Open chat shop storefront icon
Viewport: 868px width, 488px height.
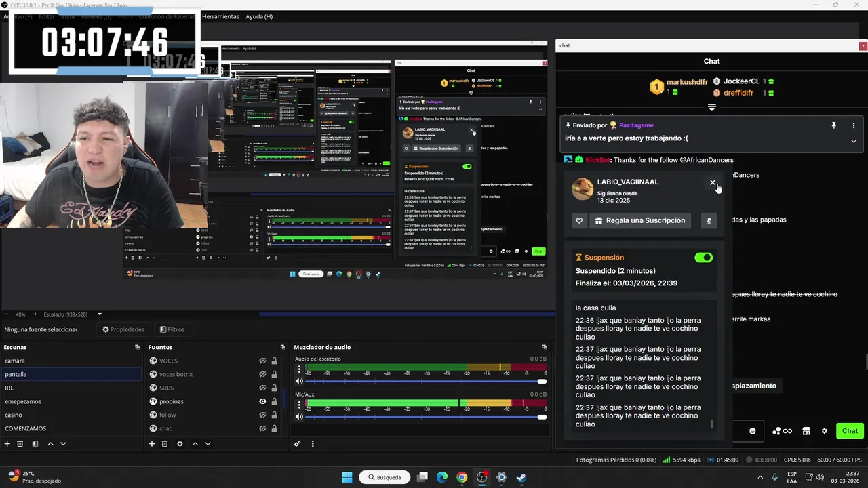(806, 431)
